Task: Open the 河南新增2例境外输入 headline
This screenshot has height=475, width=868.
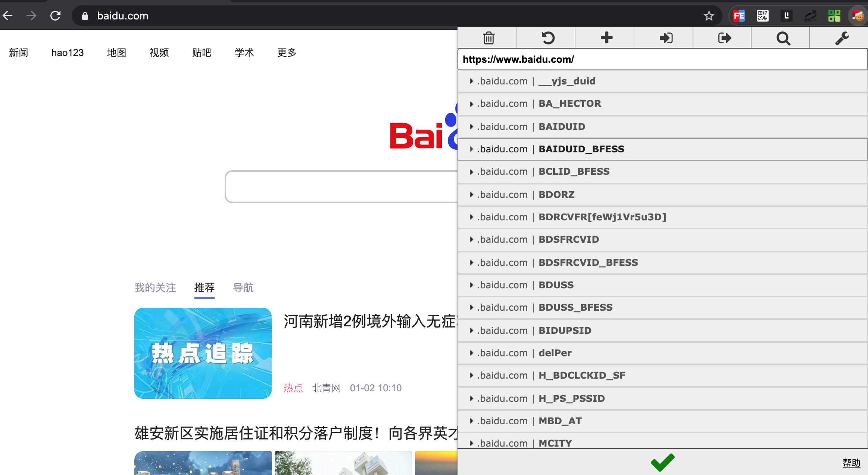Action: [370, 321]
